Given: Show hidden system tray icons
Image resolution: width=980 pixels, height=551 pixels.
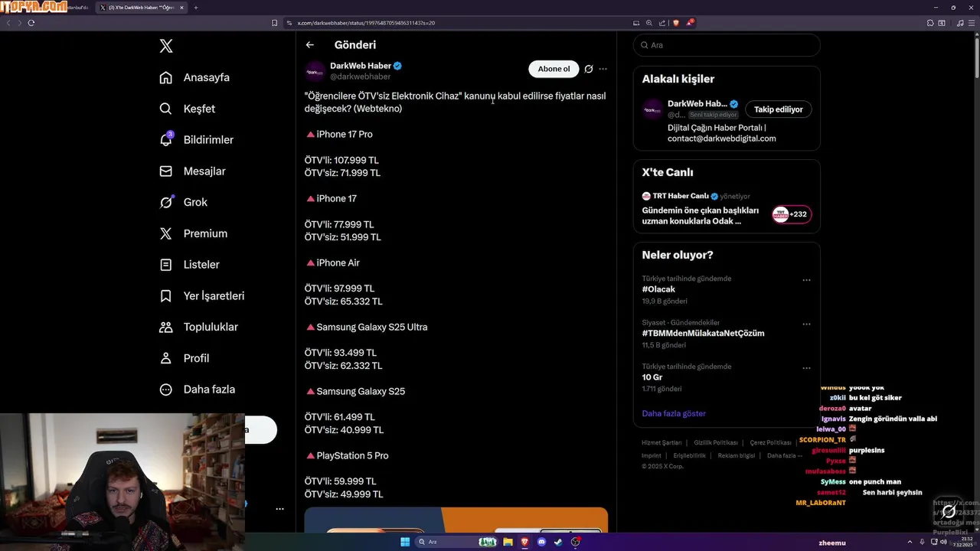Looking at the screenshot, I should [910, 542].
